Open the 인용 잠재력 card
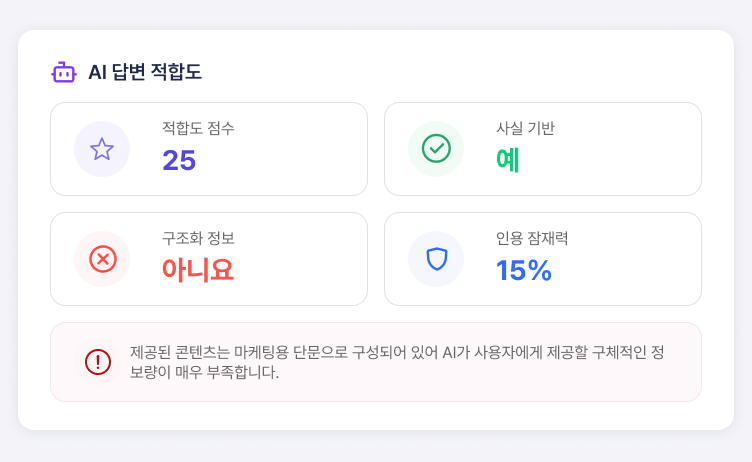The width and height of the screenshot is (752, 462). 543,259
